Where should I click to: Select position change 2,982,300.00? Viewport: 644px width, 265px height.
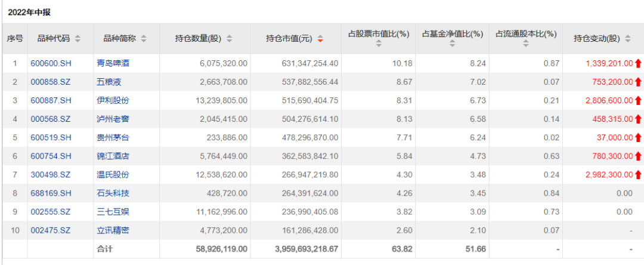tap(610, 175)
